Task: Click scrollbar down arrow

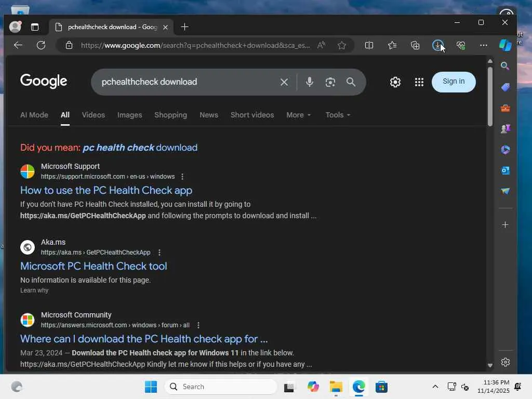Action: click(490, 365)
